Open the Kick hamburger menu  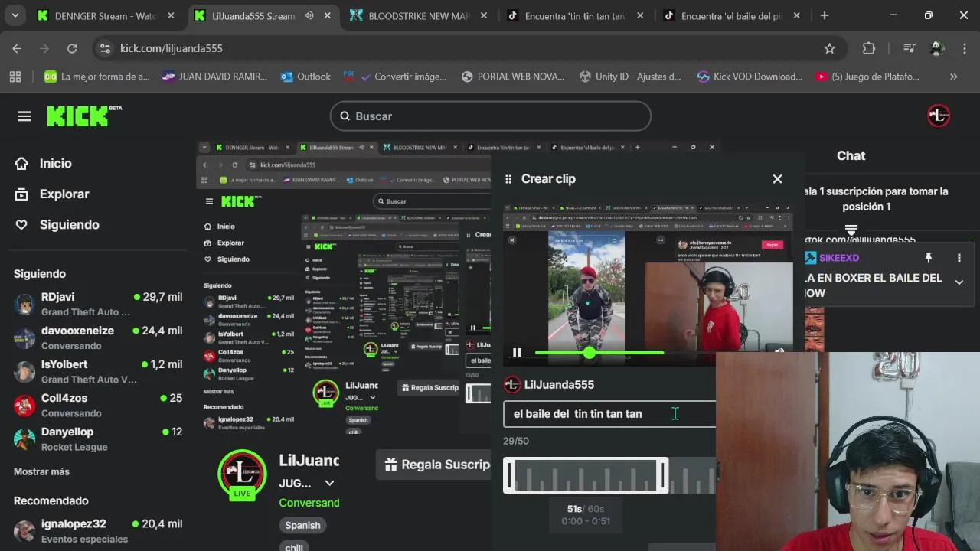click(x=24, y=116)
